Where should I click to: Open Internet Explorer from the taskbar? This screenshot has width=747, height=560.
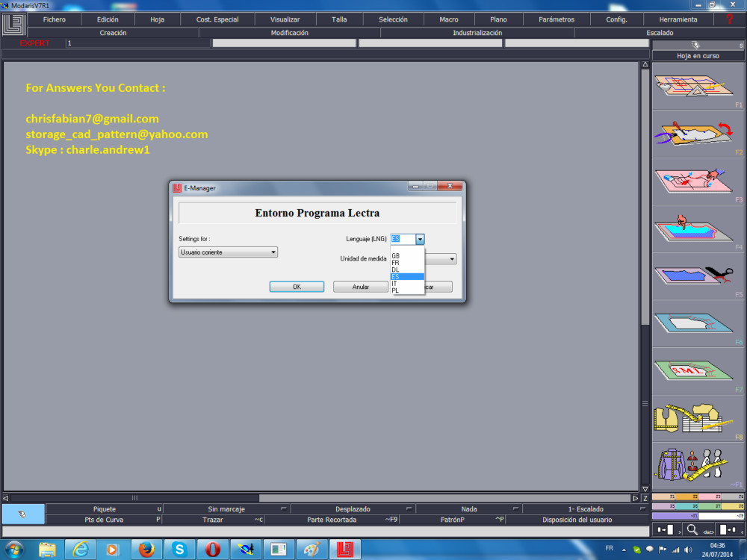80,550
